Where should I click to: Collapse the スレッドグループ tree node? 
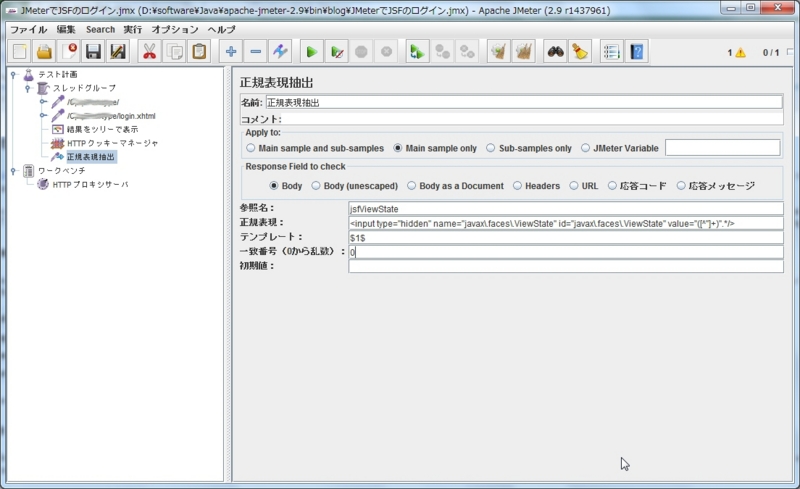coord(28,88)
